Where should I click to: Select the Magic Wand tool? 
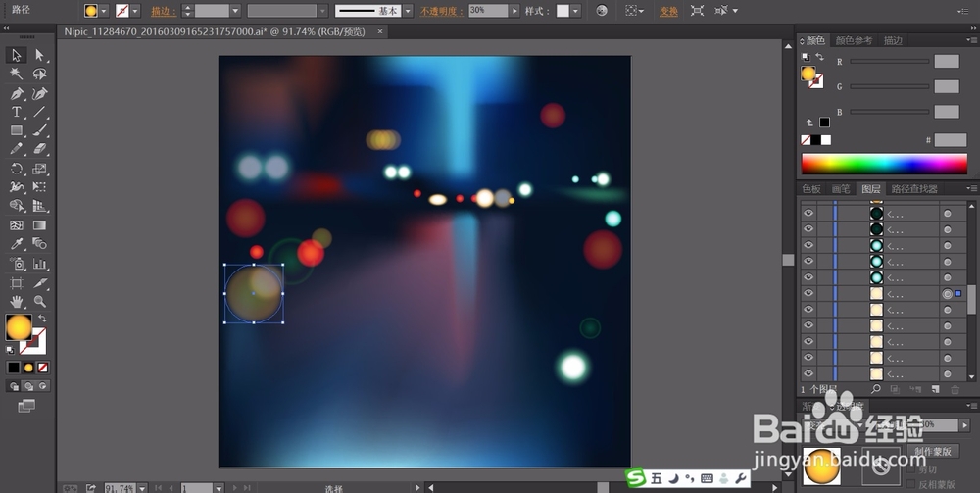click(x=17, y=74)
